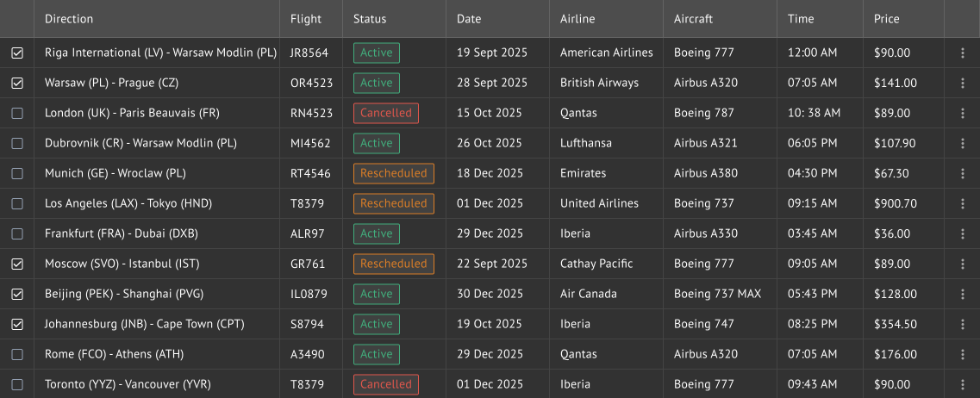
Task: Open three-dot menu for Toronto - Vancouver
Action: (963, 385)
